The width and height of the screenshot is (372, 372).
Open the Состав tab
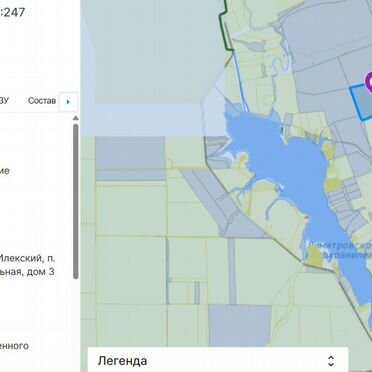pyautogui.click(x=42, y=101)
